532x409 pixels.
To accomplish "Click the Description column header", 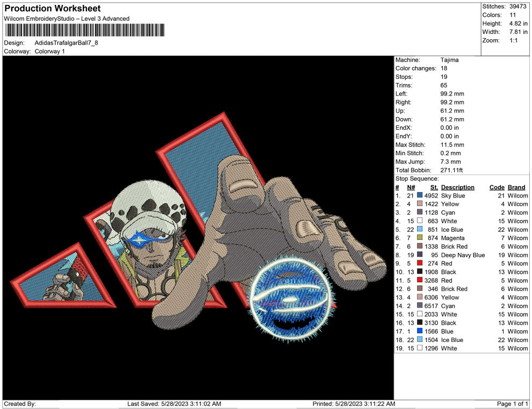I will pos(458,187).
